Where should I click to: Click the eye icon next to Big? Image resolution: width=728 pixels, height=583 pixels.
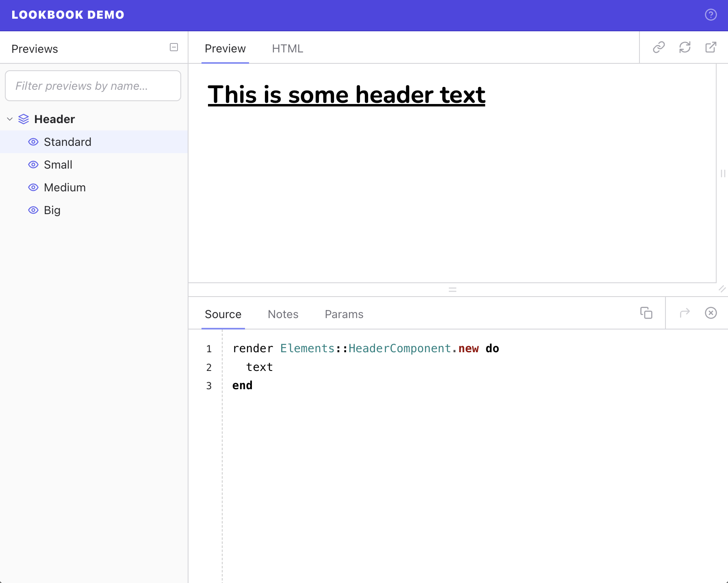pyautogui.click(x=33, y=210)
